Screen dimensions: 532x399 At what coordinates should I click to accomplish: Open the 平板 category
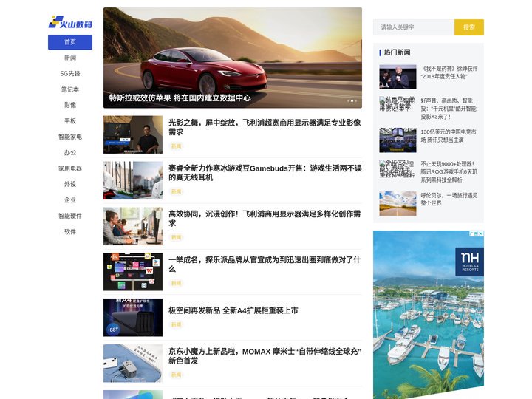(70, 120)
